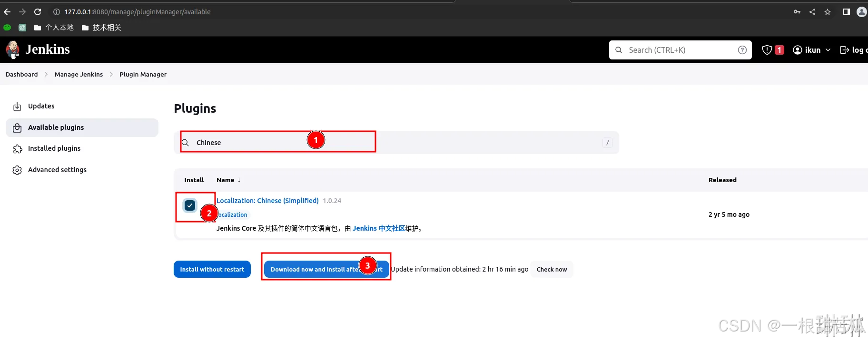Click the localization category tag
Viewport: 868px width, 341px height.
click(233, 215)
